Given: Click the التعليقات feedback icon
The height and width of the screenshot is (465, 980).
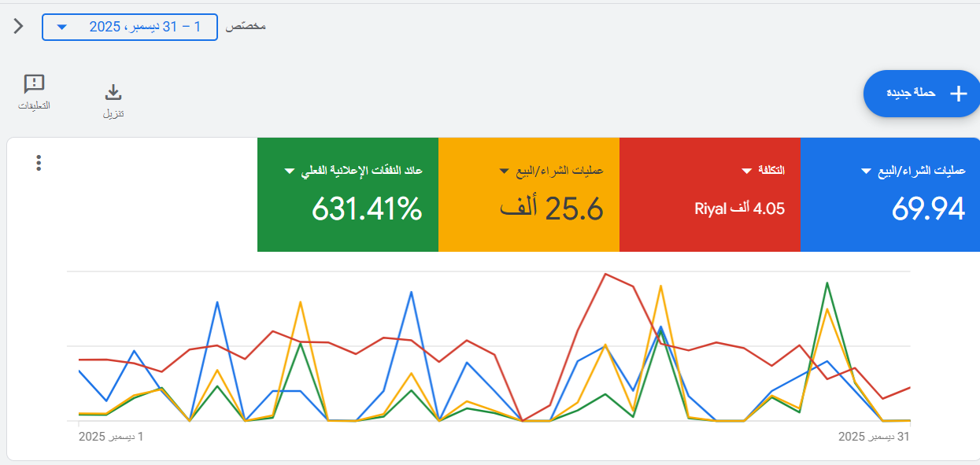Looking at the screenshot, I should coord(35,84).
